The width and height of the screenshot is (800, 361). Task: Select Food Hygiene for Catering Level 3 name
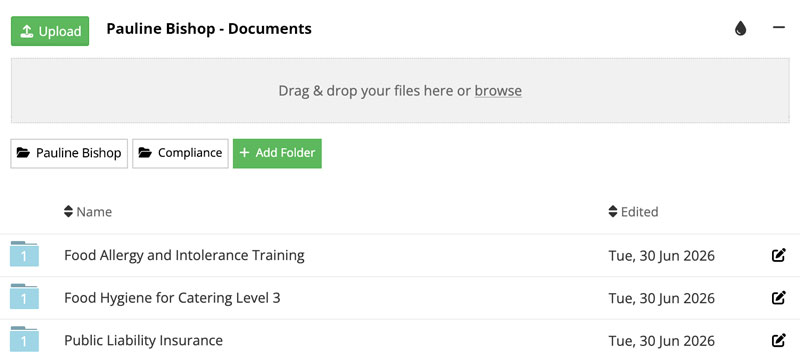click(x=172, y=298)
